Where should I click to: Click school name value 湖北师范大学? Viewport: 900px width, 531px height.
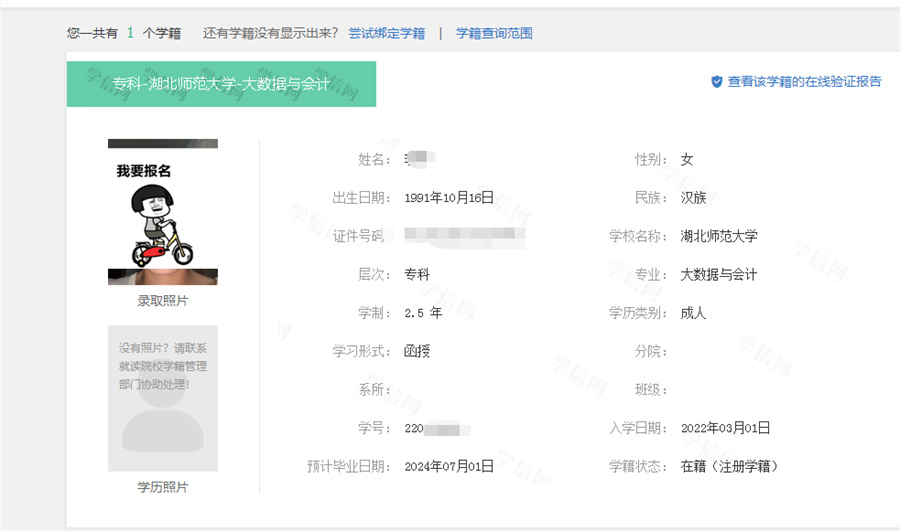tap(719, 236)
